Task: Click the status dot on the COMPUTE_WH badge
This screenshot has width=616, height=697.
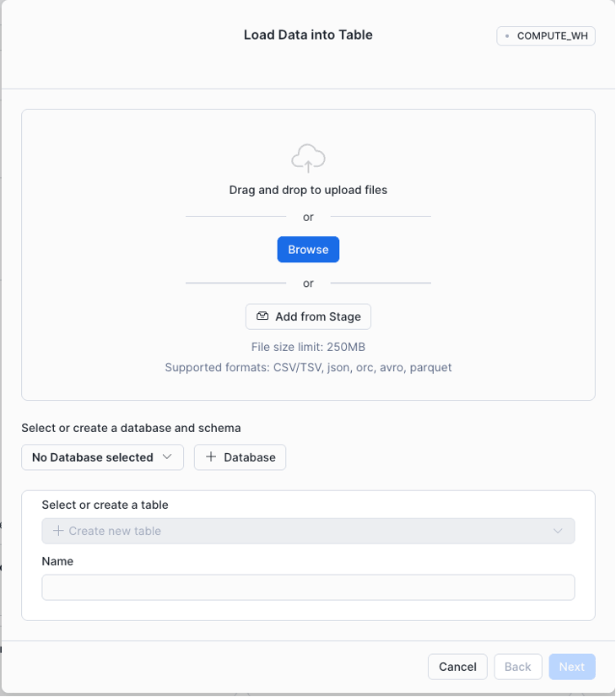Action: 506,35
